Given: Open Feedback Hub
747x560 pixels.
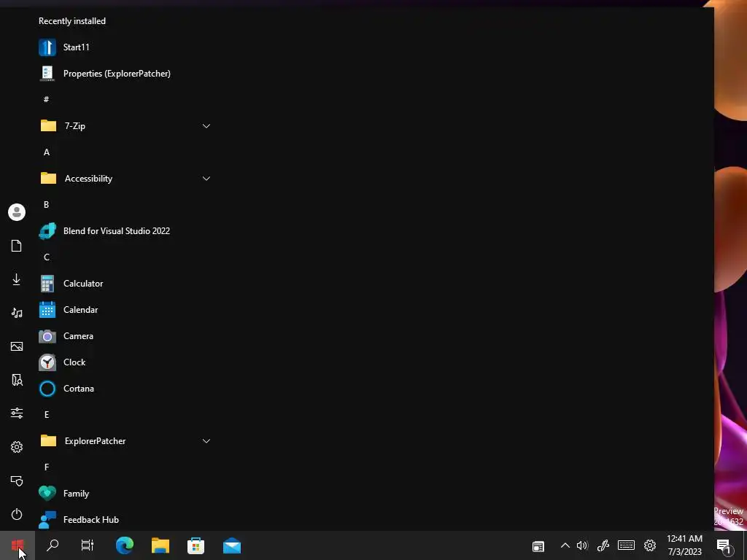Looking at the screenshot, I should tap(125, 519).
